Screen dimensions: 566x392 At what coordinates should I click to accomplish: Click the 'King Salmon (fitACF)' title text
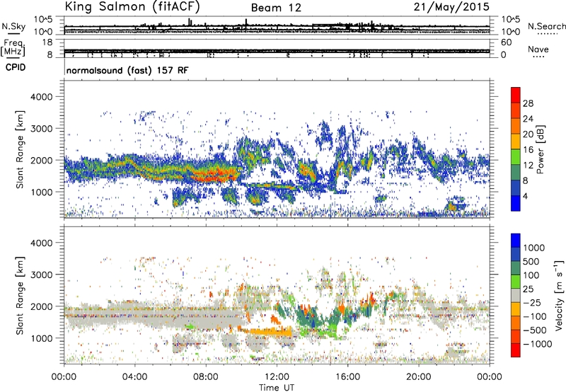click(132, 6)
